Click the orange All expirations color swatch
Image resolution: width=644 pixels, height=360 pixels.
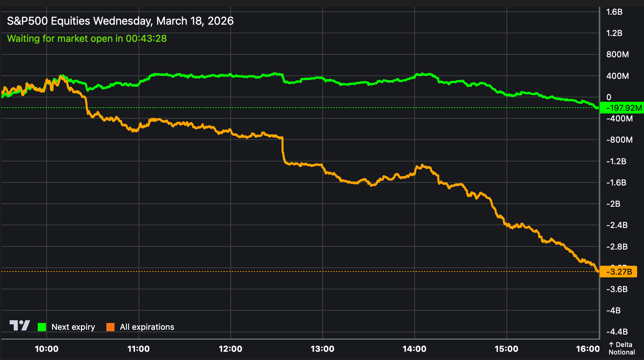tap(110, 327)
